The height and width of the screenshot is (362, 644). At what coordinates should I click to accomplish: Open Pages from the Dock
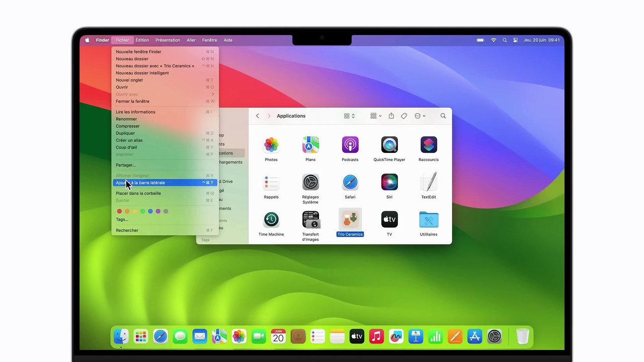[455, 336]
